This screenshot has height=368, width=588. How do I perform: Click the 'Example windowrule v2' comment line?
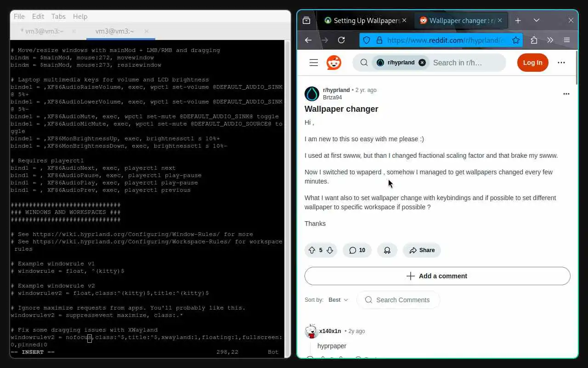(53, 286)
